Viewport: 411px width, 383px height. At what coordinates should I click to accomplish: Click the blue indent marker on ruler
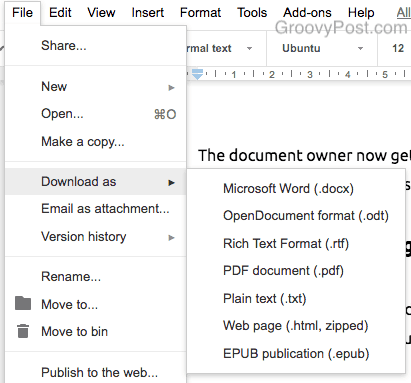(197, 74)
